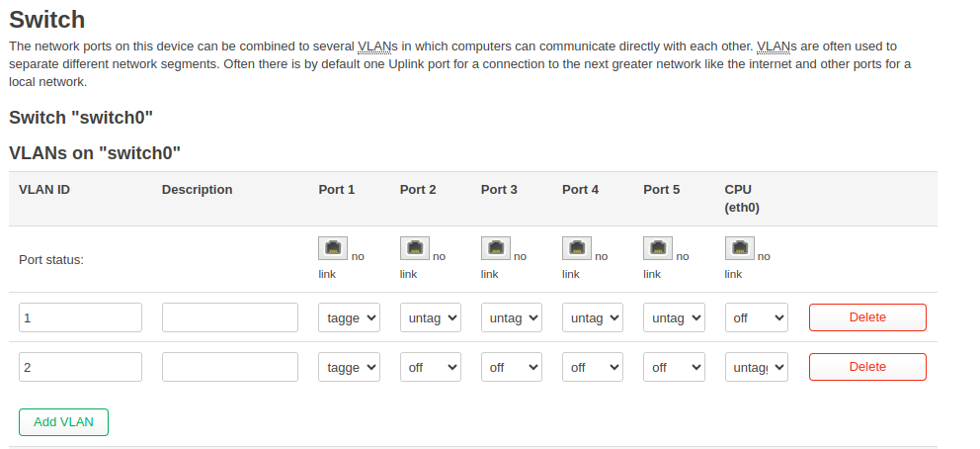Click the Port 5 ethernet status icon
The image size is (980, 449).
[x=658, y=248]
